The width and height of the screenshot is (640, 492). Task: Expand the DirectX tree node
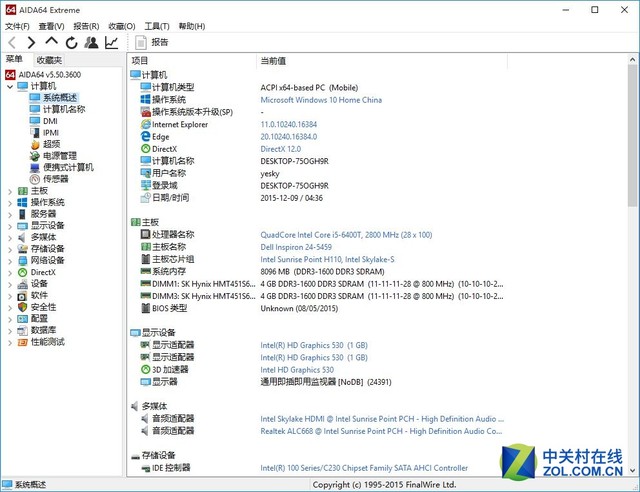[10, 272]
